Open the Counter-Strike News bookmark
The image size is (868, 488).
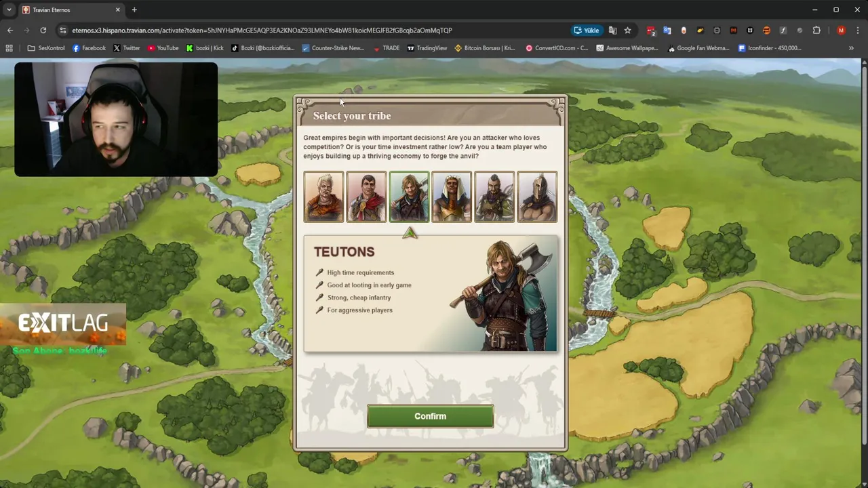tap(333, 48)
